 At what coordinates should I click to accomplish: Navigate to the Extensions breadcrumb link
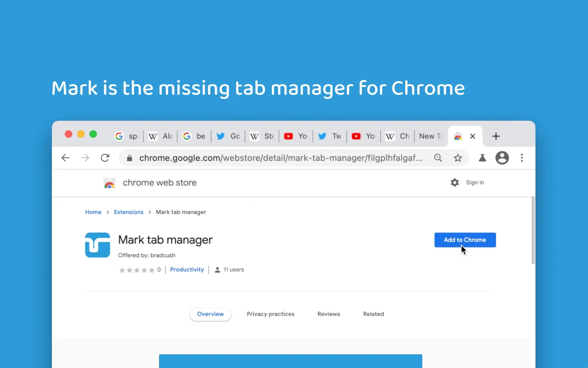(128, 212)
